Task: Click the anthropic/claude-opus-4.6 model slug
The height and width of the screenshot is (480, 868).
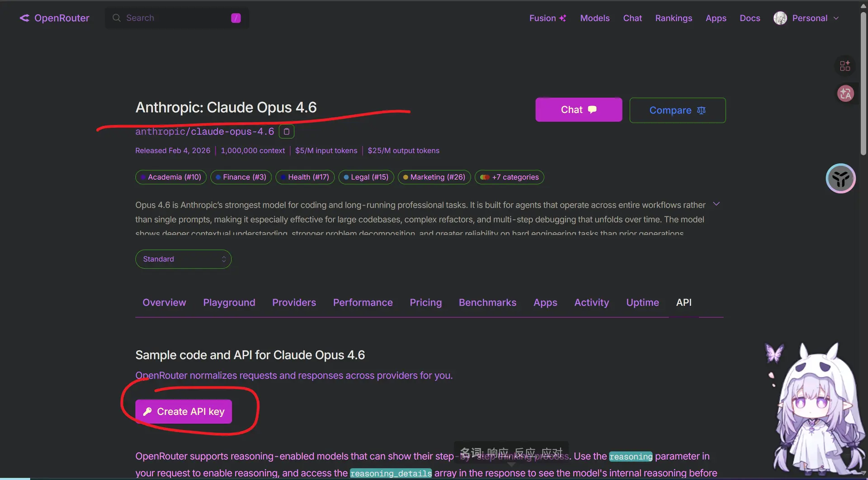Action: [205, 132]
